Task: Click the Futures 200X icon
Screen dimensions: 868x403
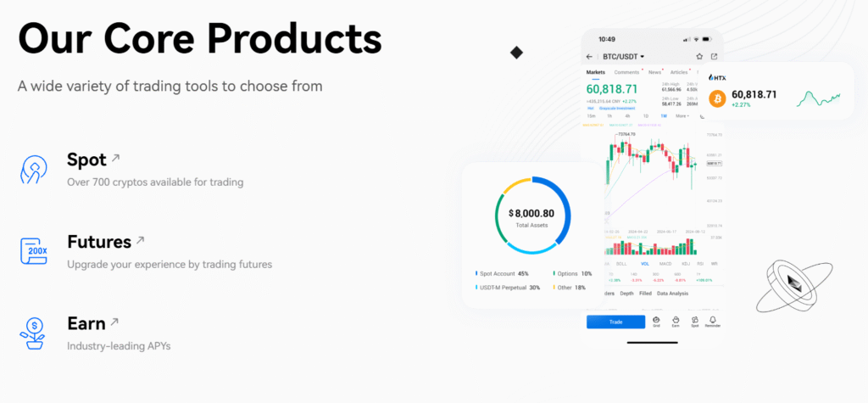Action: [34, 251]
